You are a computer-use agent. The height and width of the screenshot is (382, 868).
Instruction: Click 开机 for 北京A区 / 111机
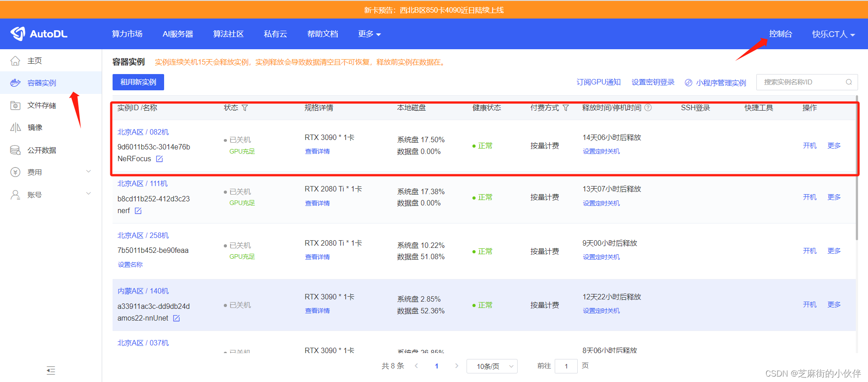[x=810, y=197]
